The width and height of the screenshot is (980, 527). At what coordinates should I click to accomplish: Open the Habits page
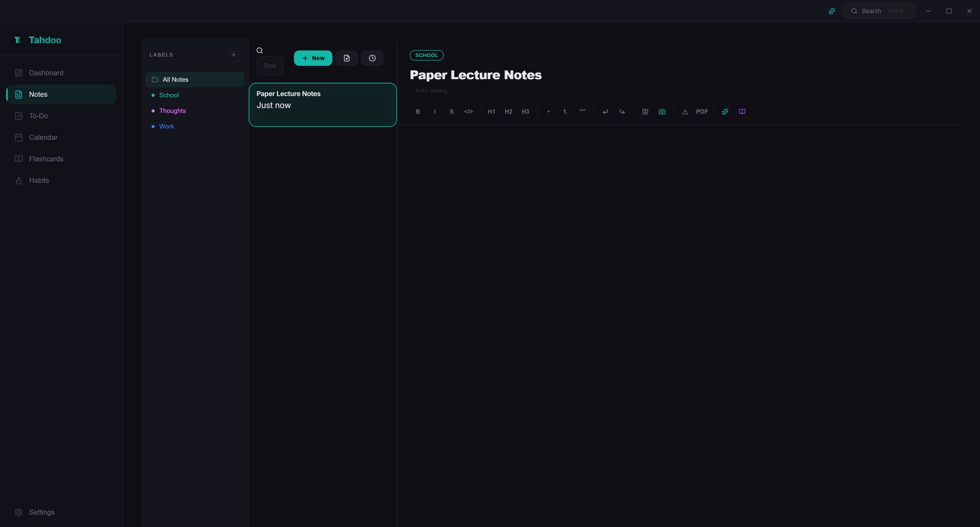61,180
